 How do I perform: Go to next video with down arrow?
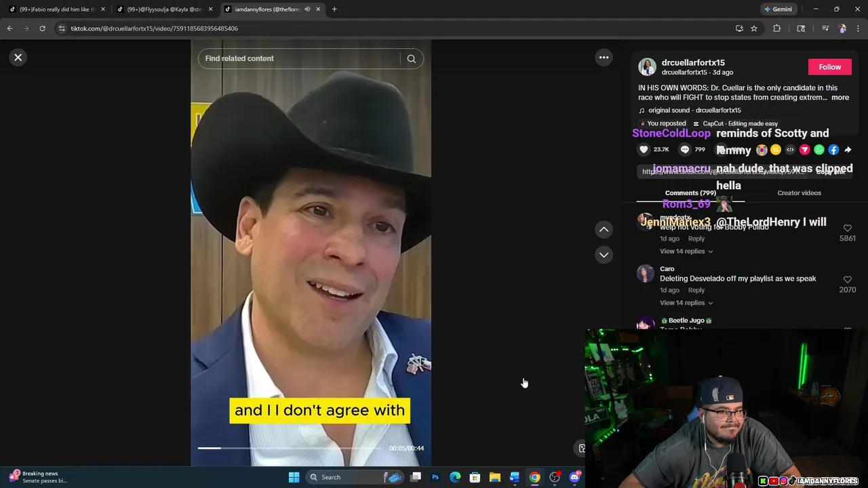pos(604,255)
